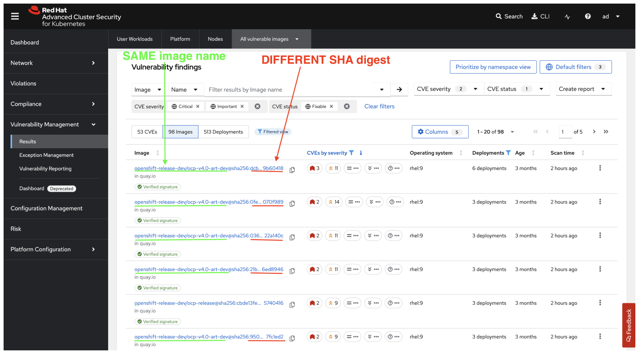Open the All vulnerable images tab dropdown
644x364 pixels.
tap(271, 39)
